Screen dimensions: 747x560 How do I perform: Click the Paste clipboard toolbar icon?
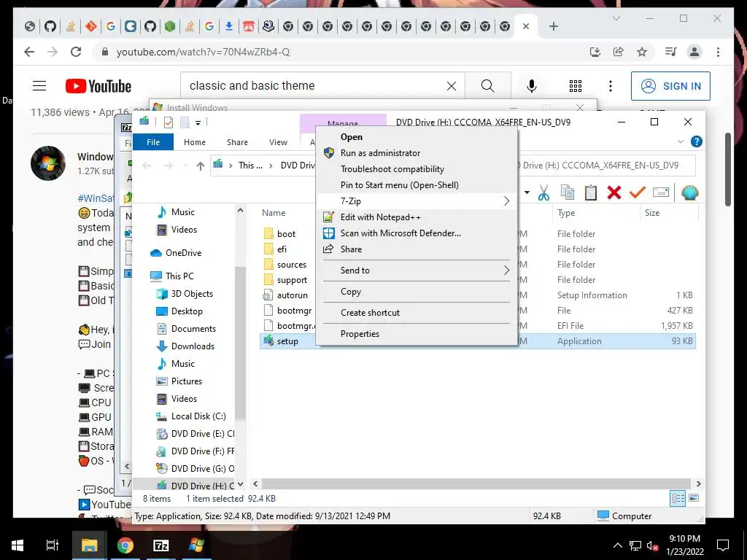click(591, 192)
